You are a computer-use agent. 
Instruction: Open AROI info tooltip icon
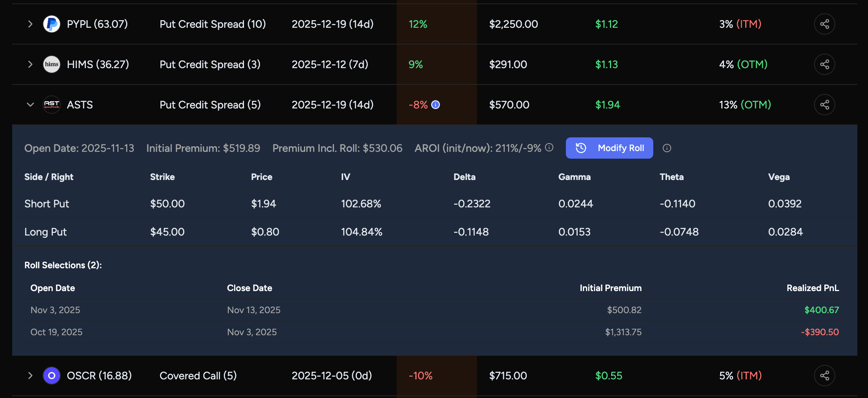549,148
